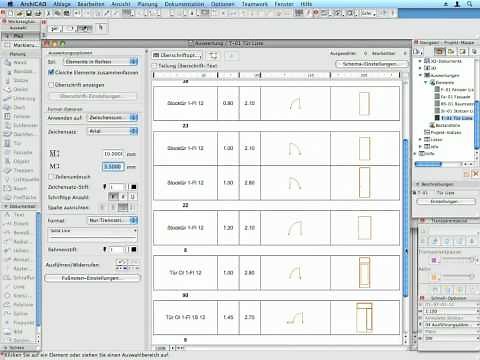Image resolution: width=480 pixels, height=360 pixels.
Task: Select T-01 Tür Liste in navigator tree
Action: click(x=454, y=118)
